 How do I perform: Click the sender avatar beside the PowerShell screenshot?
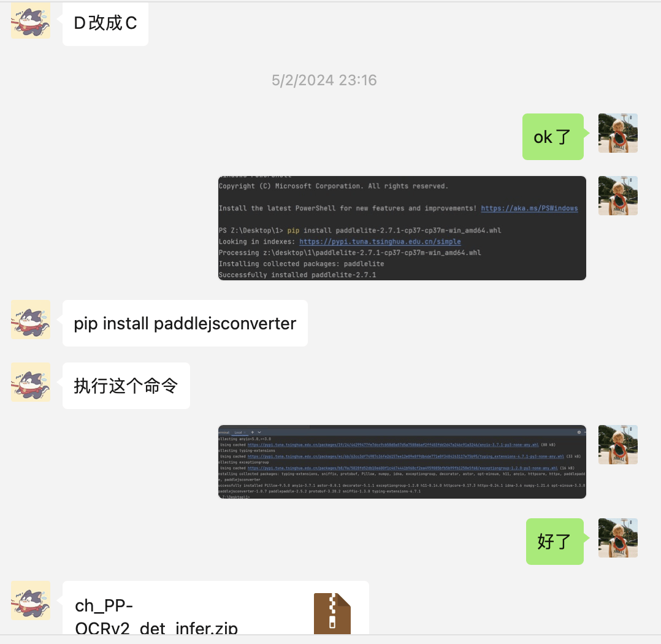pyautogui.click(x=618, y=196)
